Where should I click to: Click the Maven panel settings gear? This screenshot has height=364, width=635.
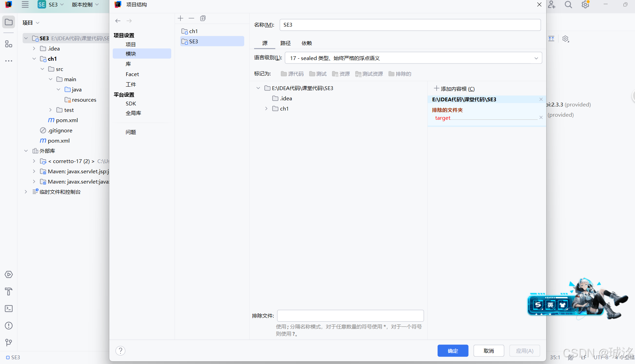pyautogui.click(x=566, y=39)
